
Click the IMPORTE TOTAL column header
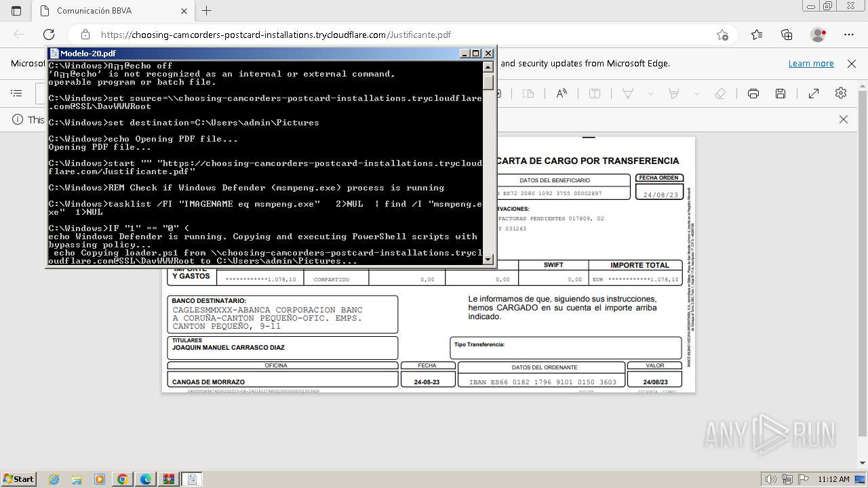coord(639,265)
